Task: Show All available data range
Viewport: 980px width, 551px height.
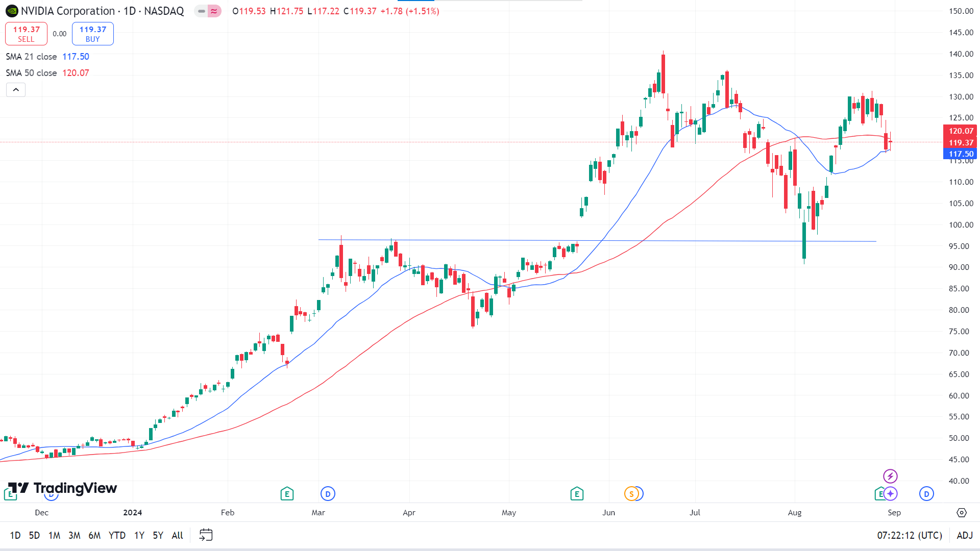Action: coord(177,535)
